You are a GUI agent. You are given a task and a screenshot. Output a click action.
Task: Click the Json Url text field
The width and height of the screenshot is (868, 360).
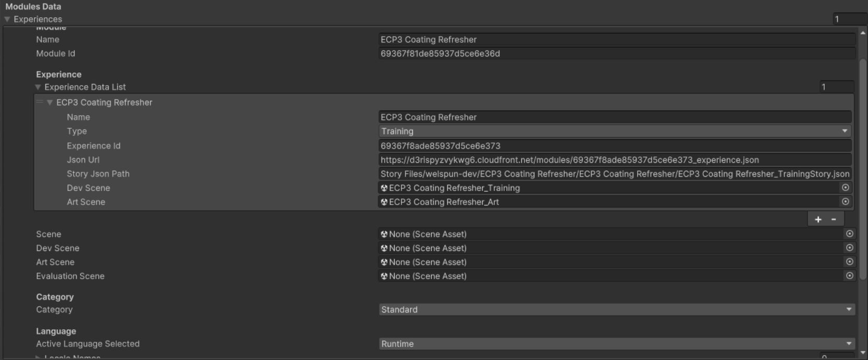tap(615, 160)
